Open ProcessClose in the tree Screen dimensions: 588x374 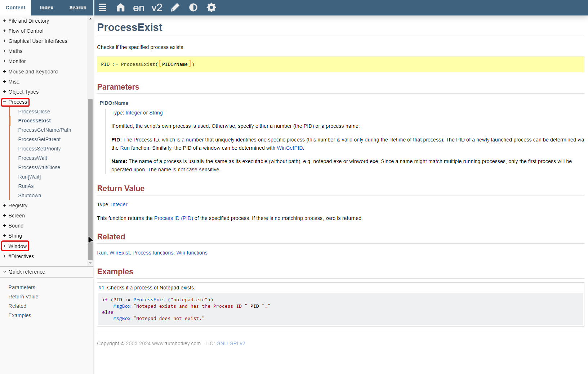[34, 112]
